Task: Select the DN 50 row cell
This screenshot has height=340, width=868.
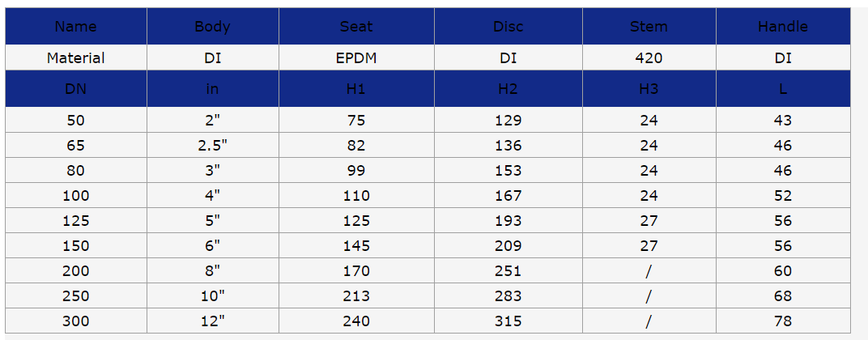Action: click(x=76, y=120)
